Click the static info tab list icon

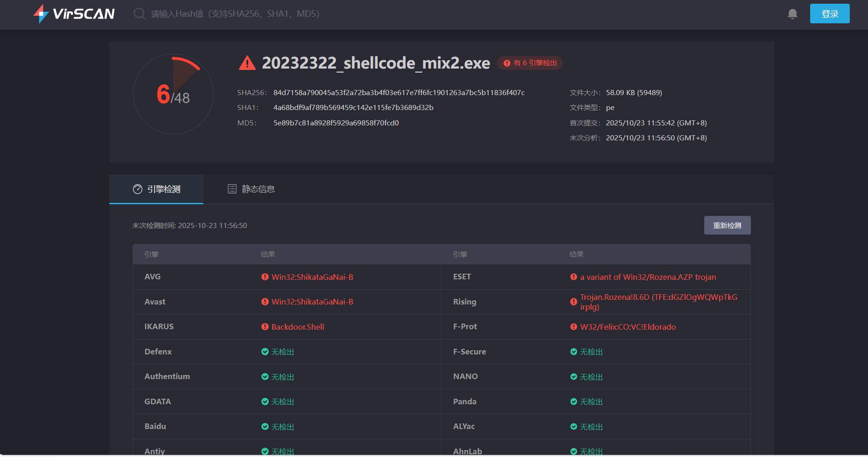(232, 189)
